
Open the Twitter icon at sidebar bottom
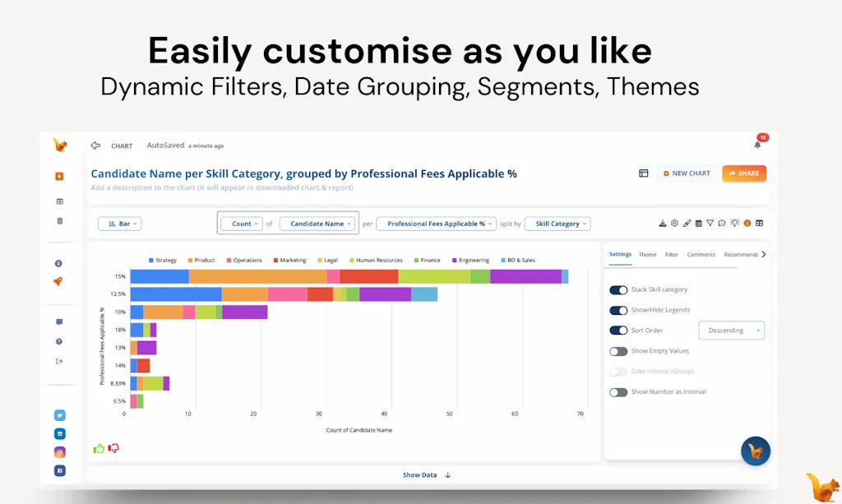pos(59,415)
